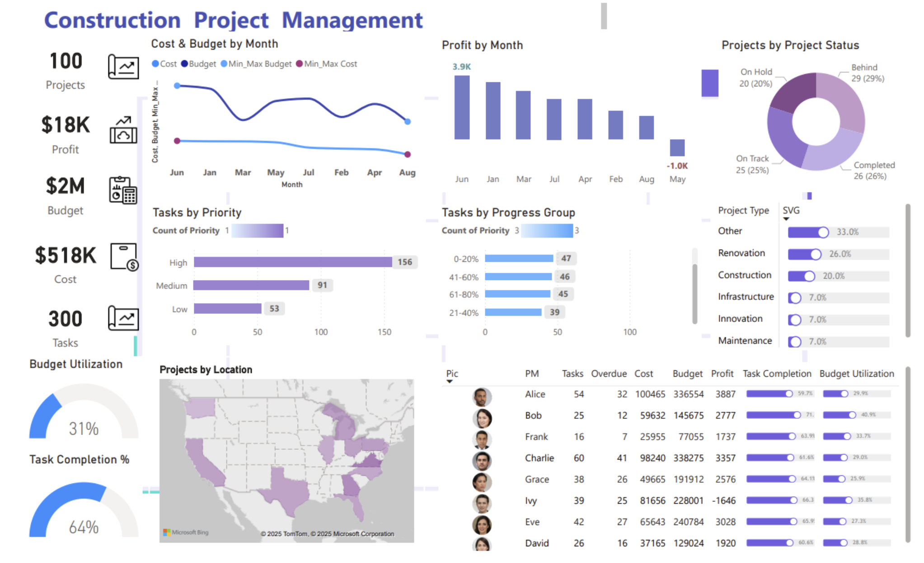Sort table by Budget column header

click(687, 374)
